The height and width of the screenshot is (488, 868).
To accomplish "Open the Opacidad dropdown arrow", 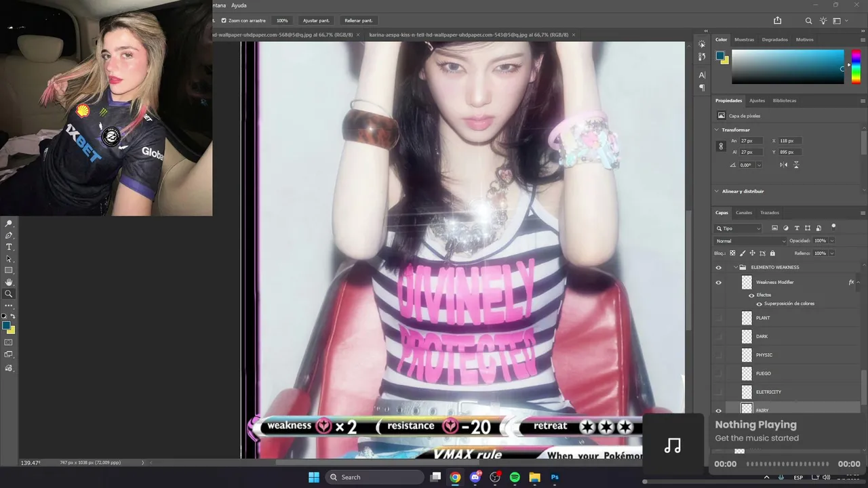I will point(832,241).
